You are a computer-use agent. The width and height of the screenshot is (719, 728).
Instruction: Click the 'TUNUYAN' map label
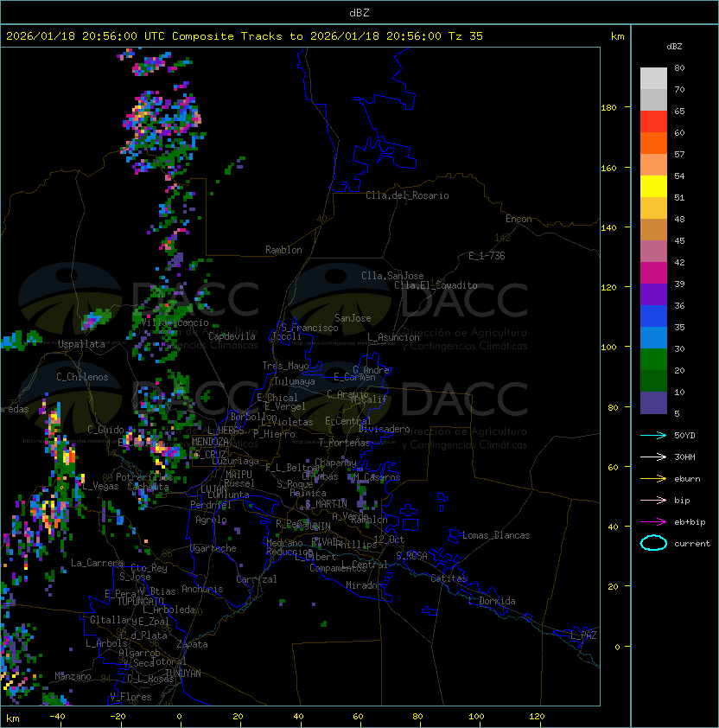click(x=183, y=674)
